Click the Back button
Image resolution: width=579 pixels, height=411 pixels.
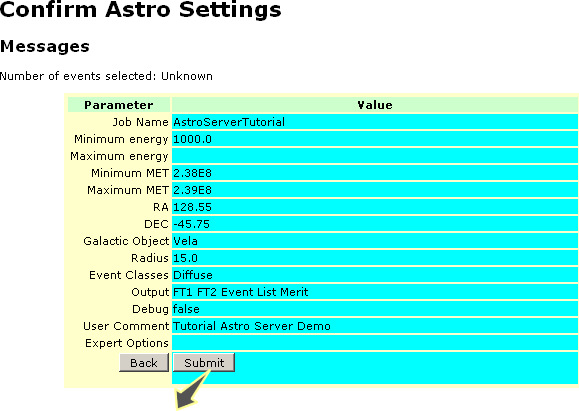144,362
